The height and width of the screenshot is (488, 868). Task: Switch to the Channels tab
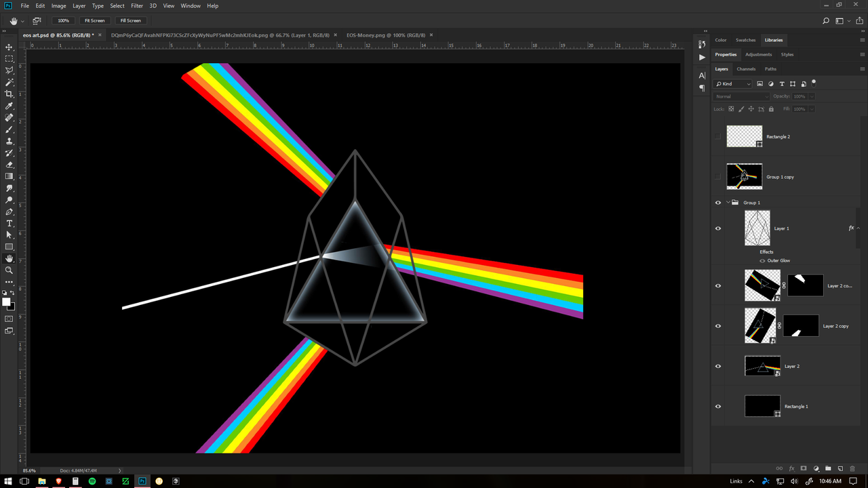coord(746,68)
